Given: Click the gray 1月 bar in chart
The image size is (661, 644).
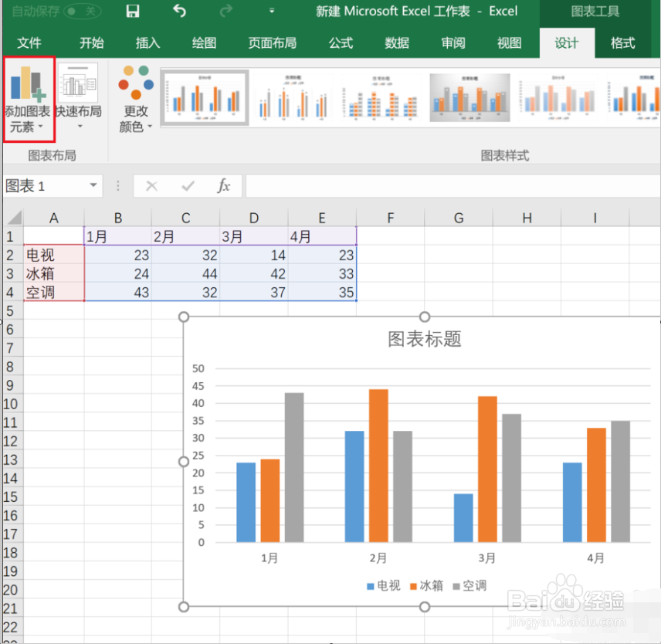Looking at the screenshot, I should click(294, 467).
